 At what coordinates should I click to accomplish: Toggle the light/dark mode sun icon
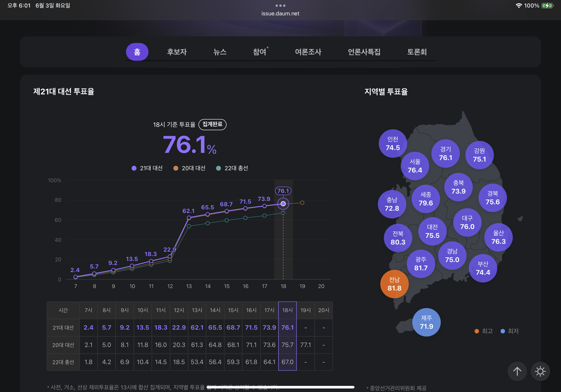pyautogui.click(x=540, y=371)
